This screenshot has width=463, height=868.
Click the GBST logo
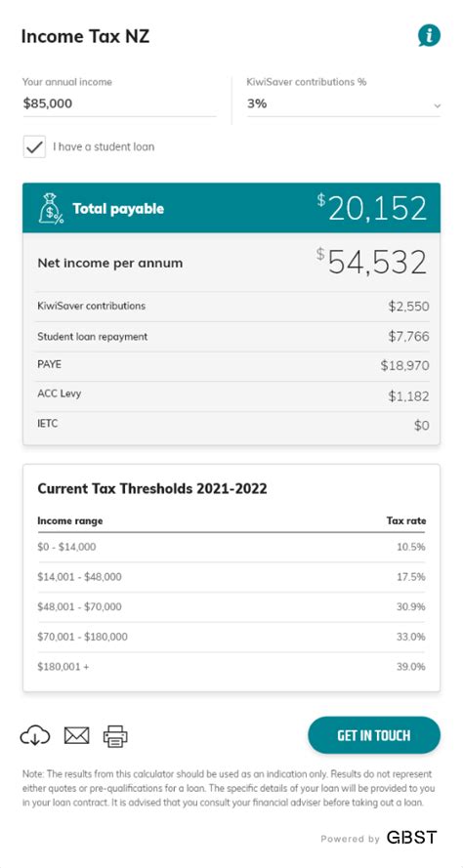tap(411, 837)
